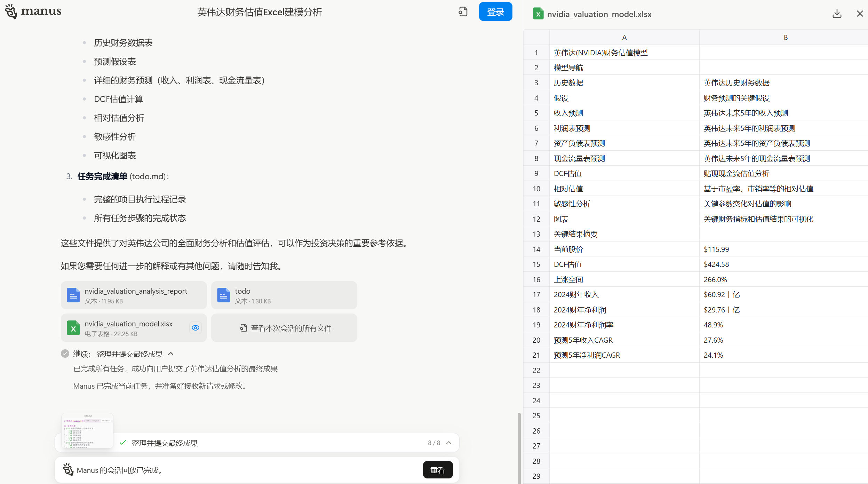The height and width of the screenshot is (484, 868).
Task: Click bullet text DCF估值计算
Action: click(x=118, y=99)
